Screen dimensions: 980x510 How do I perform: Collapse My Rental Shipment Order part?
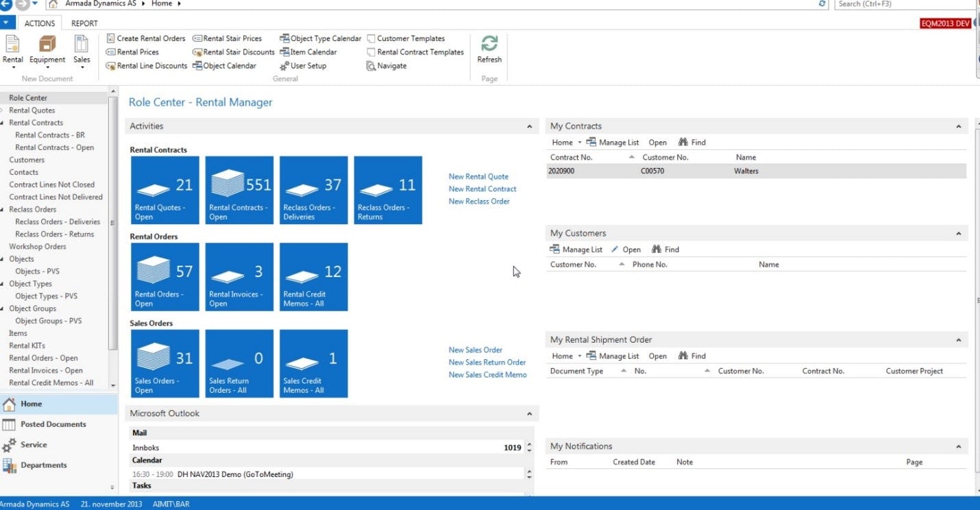[958, 340]
